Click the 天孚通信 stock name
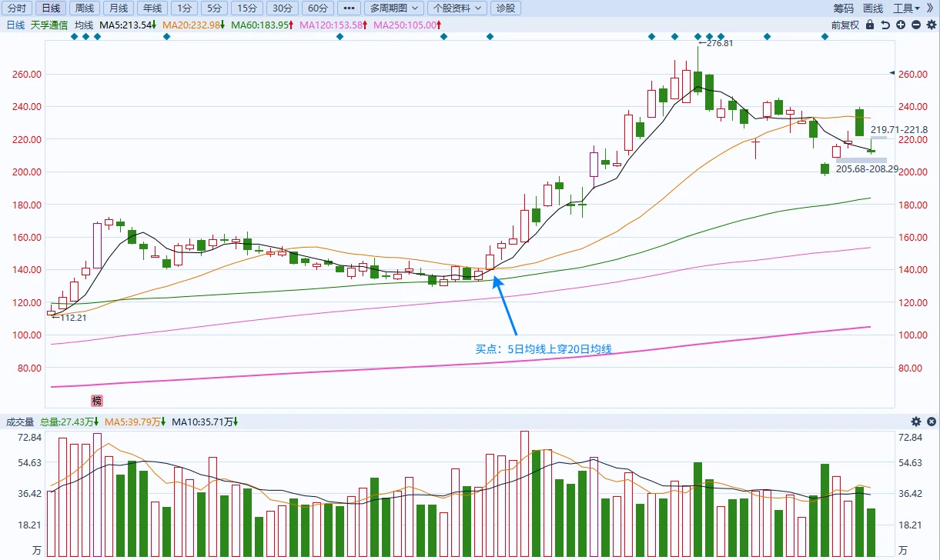The width and height of the screenshot is (940, 560). (49, 25)
